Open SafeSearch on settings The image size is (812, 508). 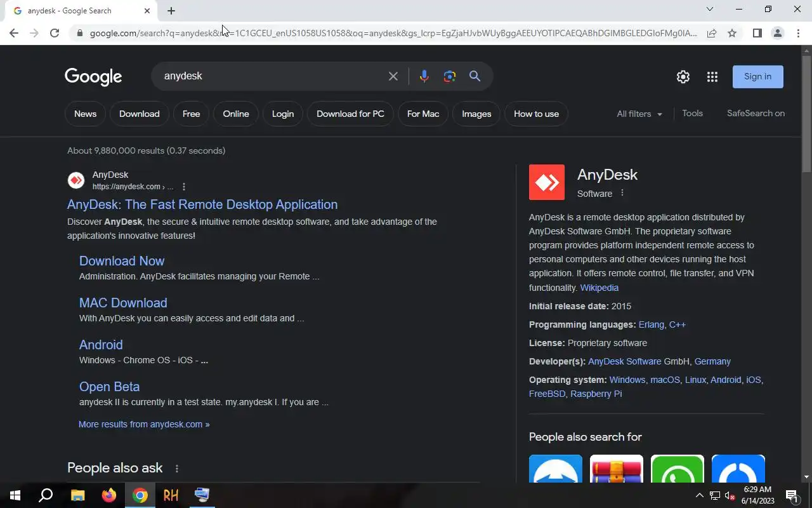coord(756,113)
